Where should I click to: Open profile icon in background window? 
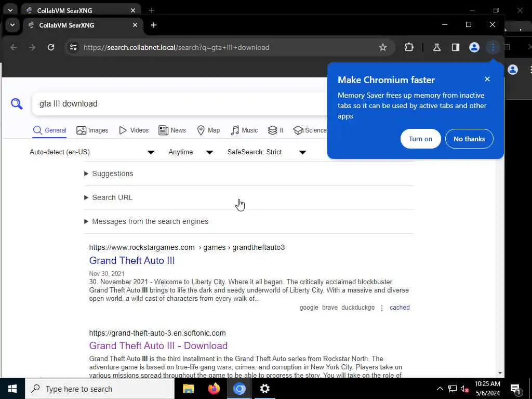click(513, 70)
